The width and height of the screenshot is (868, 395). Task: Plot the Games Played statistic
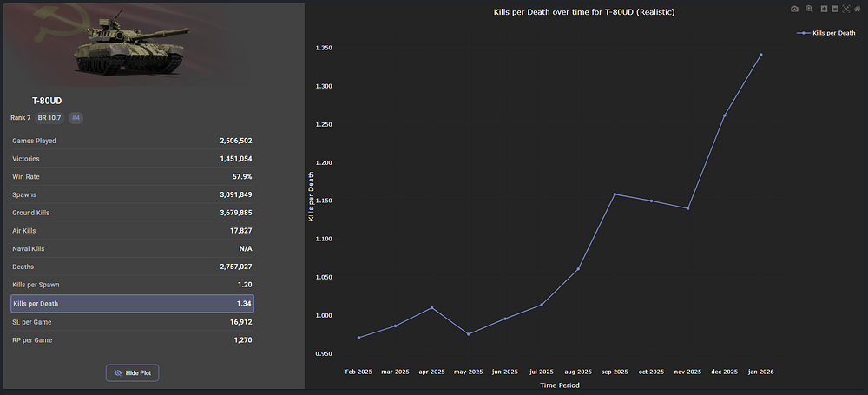click(132, 141)
